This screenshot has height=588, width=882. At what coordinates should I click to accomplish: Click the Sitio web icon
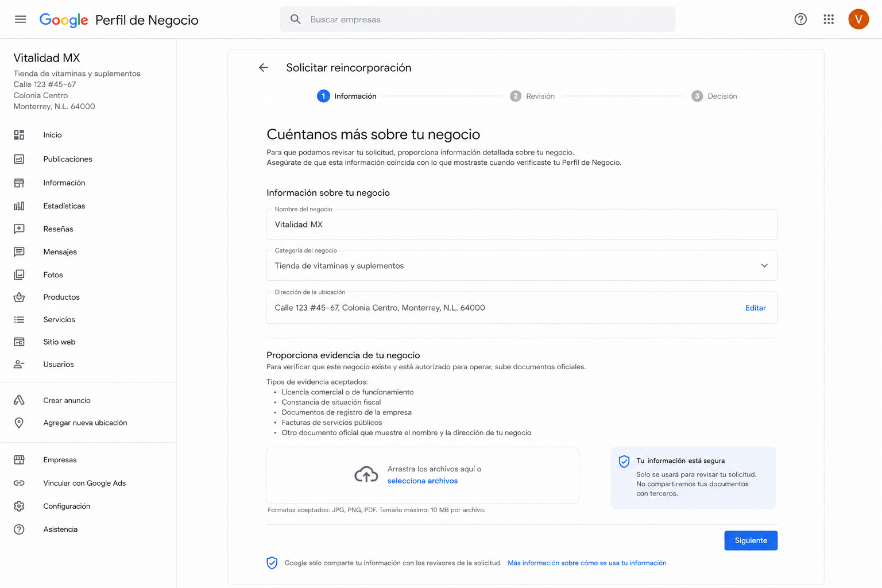pyautogui.click(x=19, y=342)
